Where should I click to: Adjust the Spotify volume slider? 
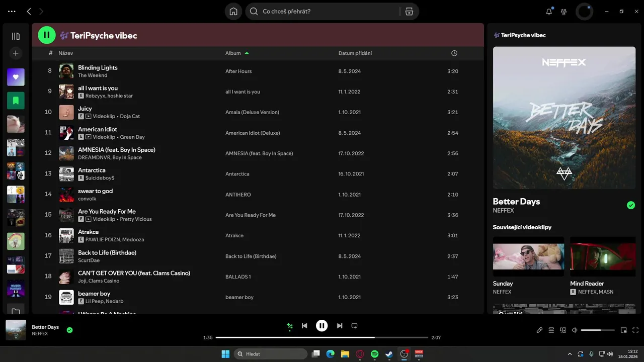pyautogui.click(x=598, y=330)
